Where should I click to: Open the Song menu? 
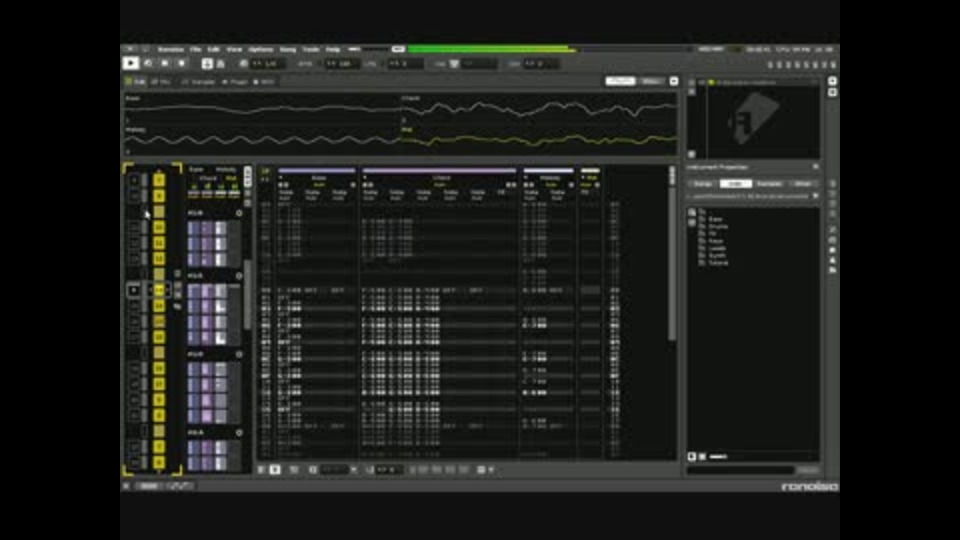288,49
